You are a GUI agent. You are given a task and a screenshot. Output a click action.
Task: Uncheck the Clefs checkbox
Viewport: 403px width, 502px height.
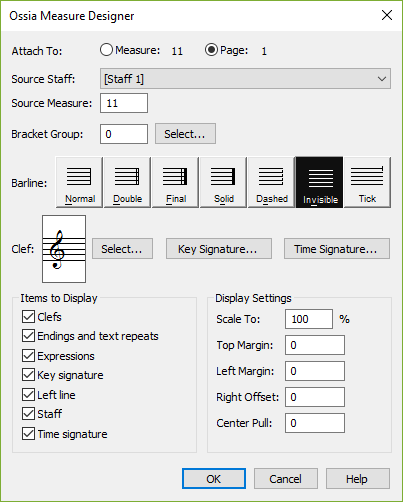tap(28, 317)
